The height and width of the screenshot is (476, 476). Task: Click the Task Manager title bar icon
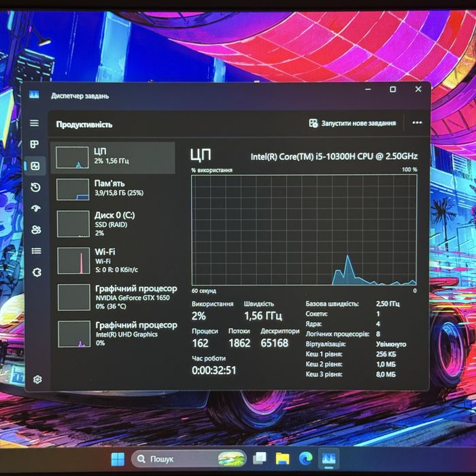34,95
